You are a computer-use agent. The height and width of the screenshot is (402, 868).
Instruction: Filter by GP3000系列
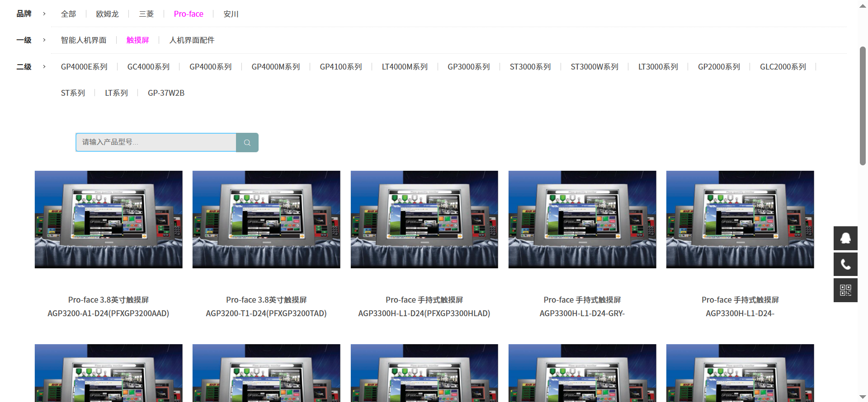pyautogui.click(x=469, y=67)
